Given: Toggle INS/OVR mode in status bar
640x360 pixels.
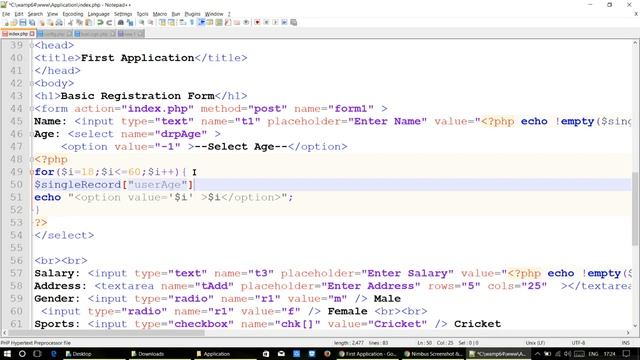Looking at the screenshot, I should (x=625, y=343).
